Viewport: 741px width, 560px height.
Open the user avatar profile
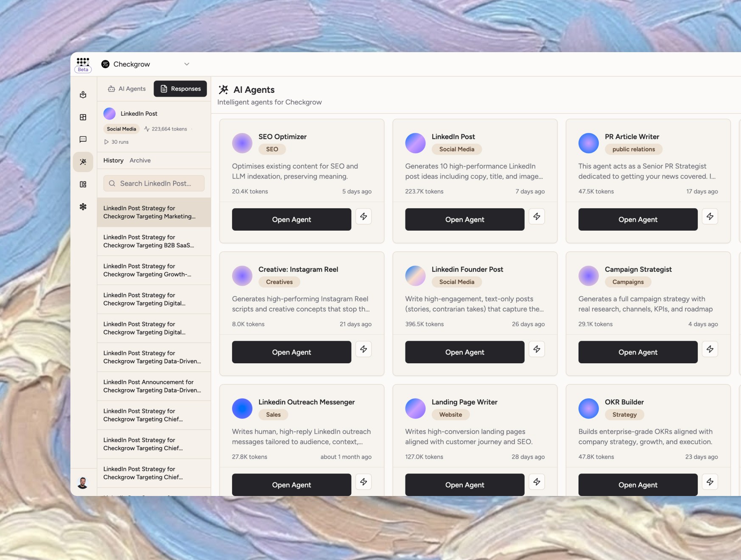click(83, 482)
